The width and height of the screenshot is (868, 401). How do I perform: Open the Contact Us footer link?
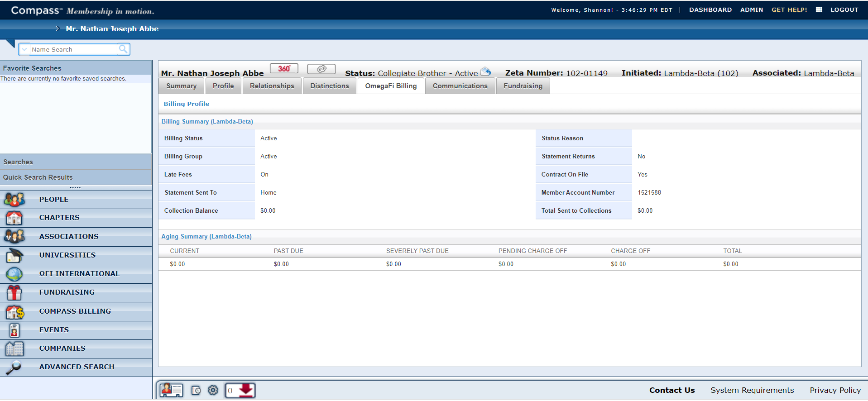(x=672, y=390)
